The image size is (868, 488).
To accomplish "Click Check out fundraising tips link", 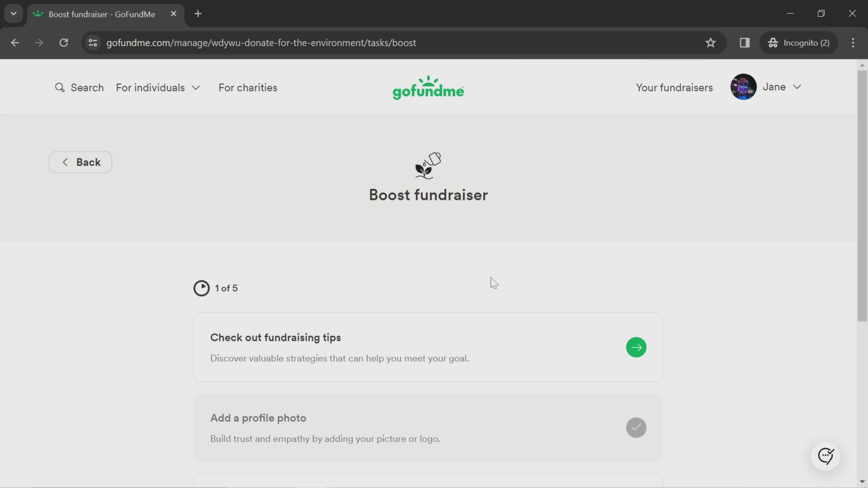I will pos(429,347).
